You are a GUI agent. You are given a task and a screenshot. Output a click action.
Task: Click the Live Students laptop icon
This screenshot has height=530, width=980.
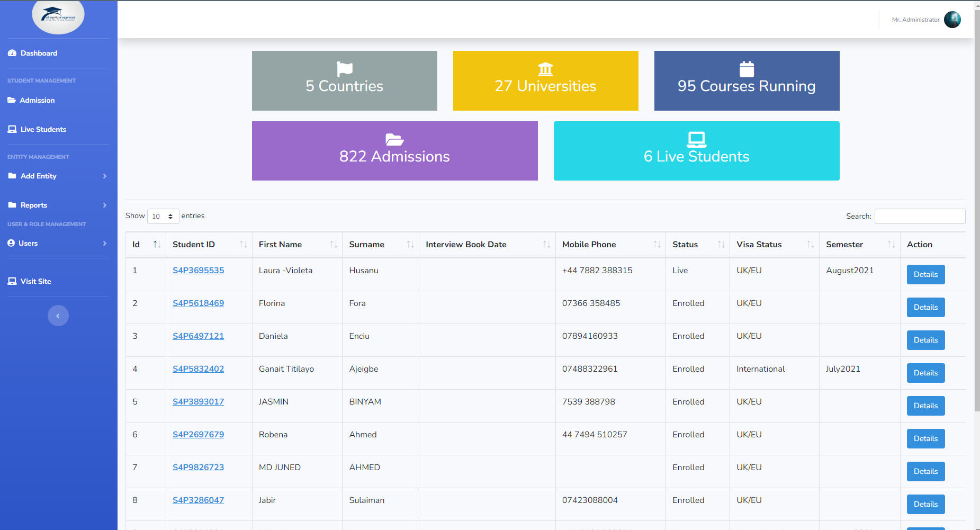(x=12, y=129)
